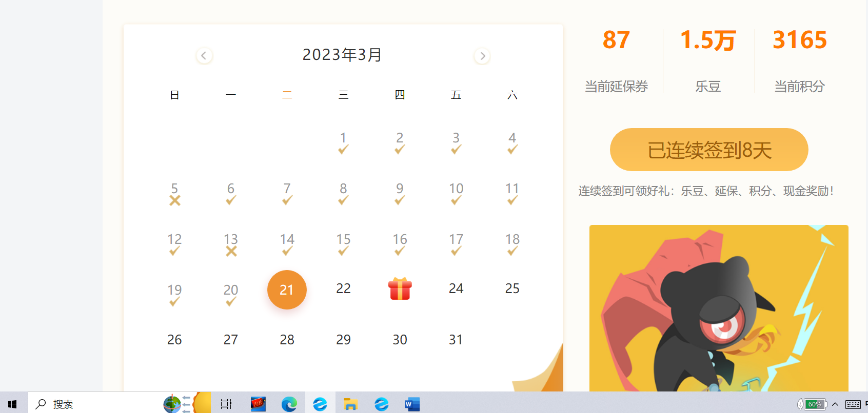The width and height of the screenshot is (868, 413).
Task: Select missed sign-in day 5
Action: coord(174,194)
